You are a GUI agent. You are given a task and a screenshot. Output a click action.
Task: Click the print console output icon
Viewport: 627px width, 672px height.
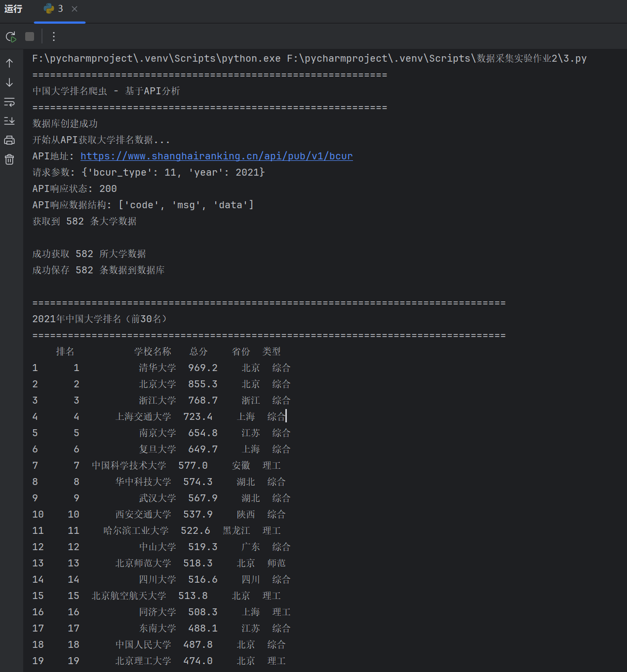(9, 140)
